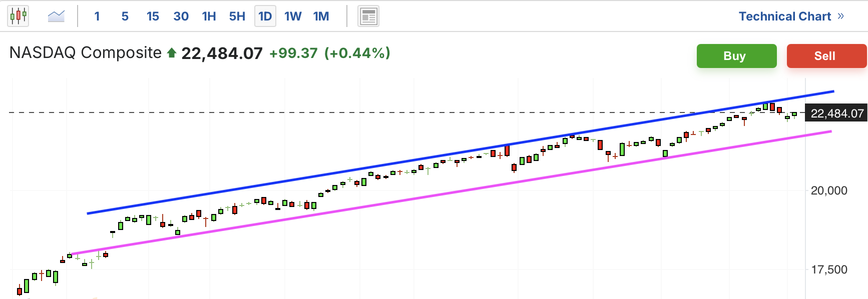Select the 15 minute interval
The width and height of the screenshot is (868, 299).
[153, 16]
